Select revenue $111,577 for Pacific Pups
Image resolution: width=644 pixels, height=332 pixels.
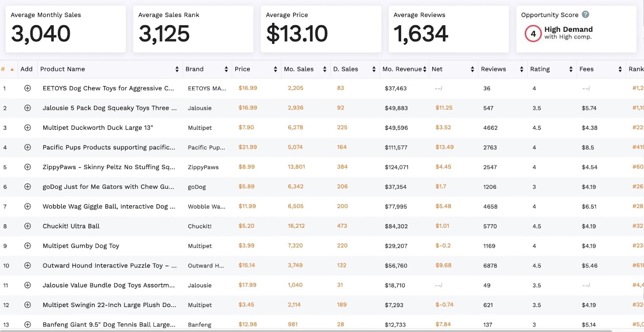click(396, 148)
